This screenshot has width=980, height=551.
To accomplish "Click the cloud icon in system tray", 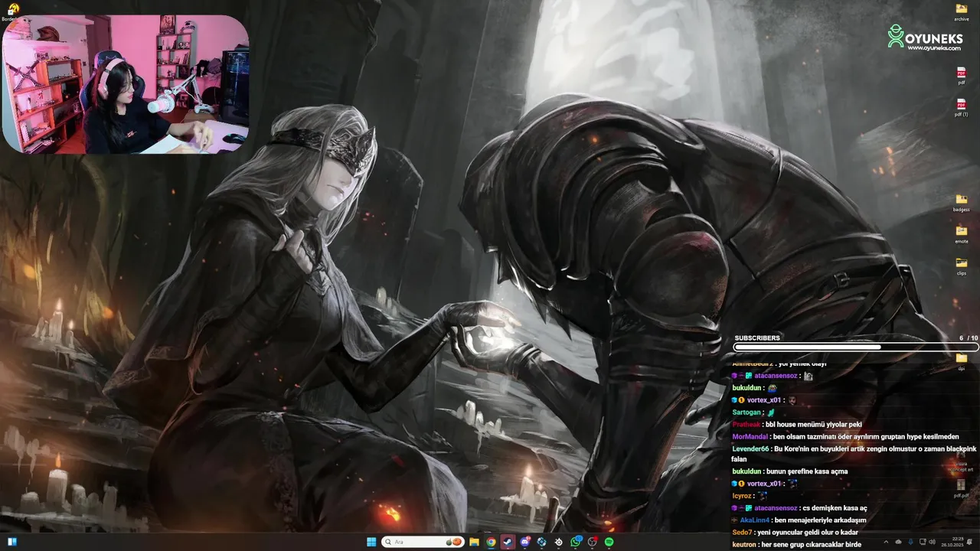I will [x=898, y=542].
